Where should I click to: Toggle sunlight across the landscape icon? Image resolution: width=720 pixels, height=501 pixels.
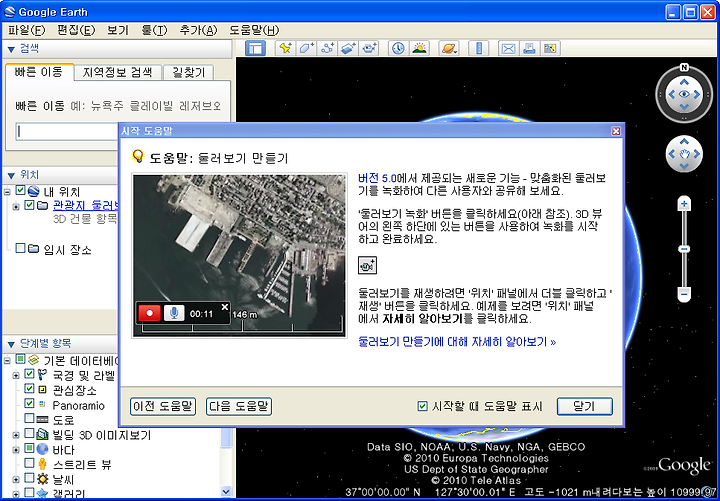[x=419, y=48]
